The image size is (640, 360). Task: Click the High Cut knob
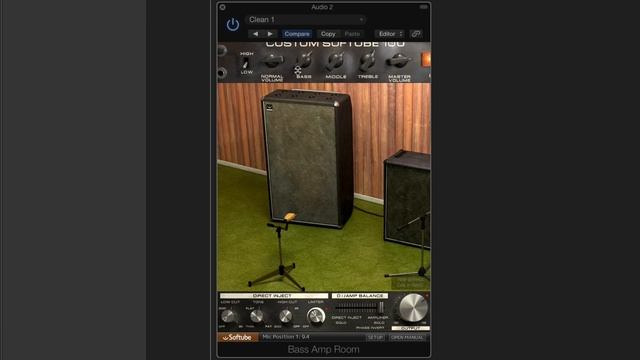point(286,316)
